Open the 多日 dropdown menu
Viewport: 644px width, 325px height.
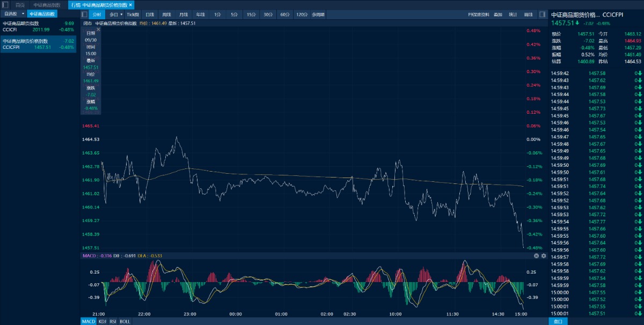pos(115,14)
